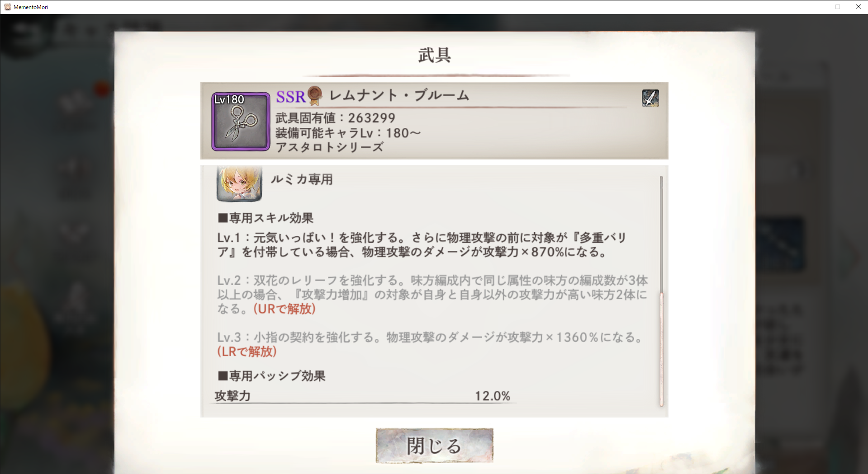This screenshot has width=868, height=474.
Task: Click the bronze medal badge beside SSR
Action: (315, 95)
